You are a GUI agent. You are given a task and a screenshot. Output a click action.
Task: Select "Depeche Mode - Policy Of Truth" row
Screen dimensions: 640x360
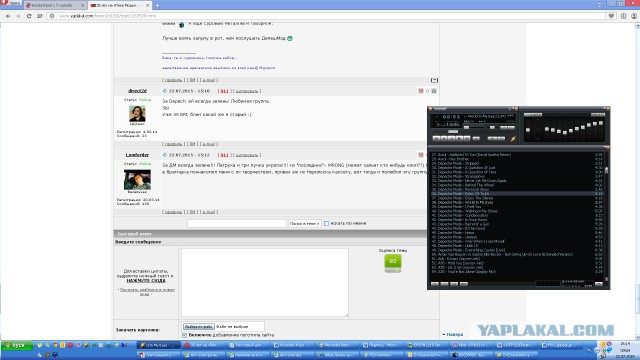click(516, 193)
